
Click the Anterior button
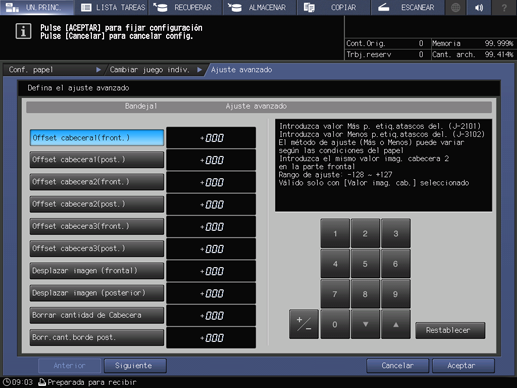[x=69, y=366]
